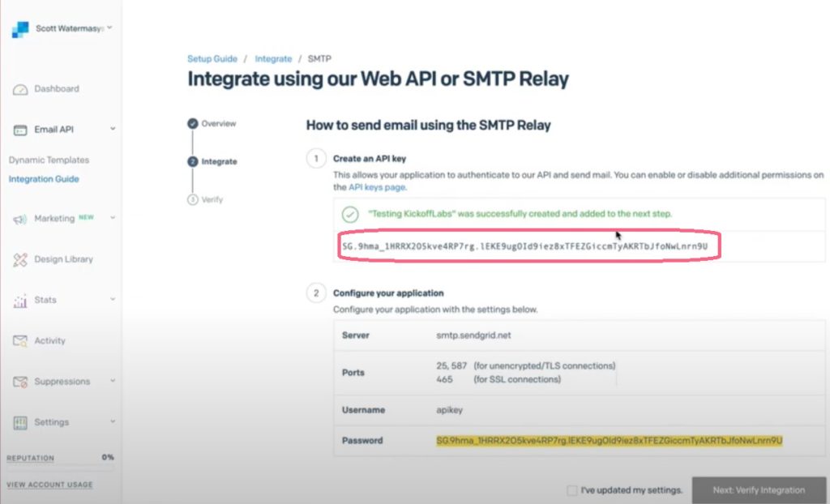Check I've updated my settings box
Image resolution: width=830 pixels, height=504 pixels.
click(x=572, y=490)
